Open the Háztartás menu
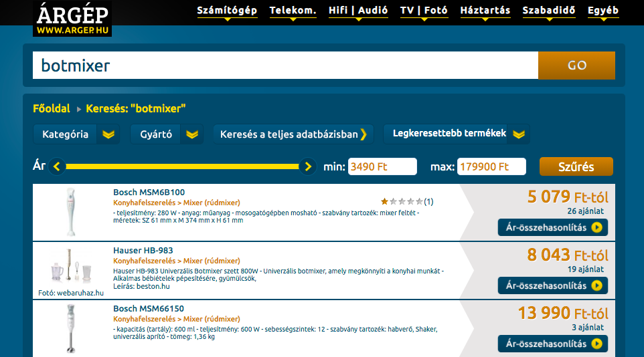The width and height of the screenshot is (644, 357). click(485, 11)
